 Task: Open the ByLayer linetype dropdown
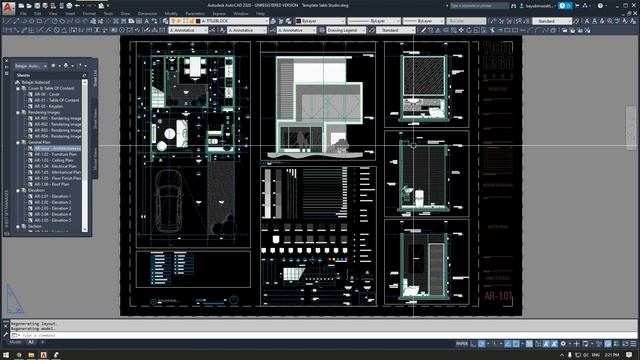coord(374,21)
